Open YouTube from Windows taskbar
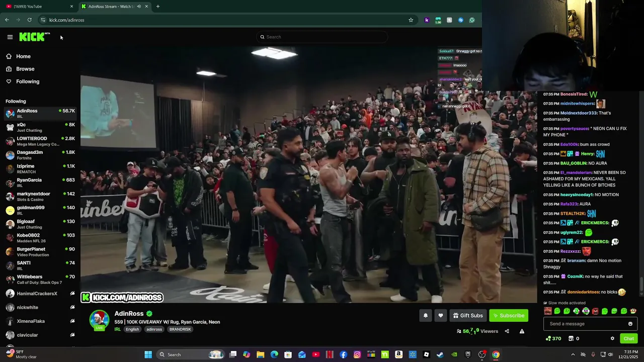The width and height of the screenshot is (644, 362). coord(315,354)
